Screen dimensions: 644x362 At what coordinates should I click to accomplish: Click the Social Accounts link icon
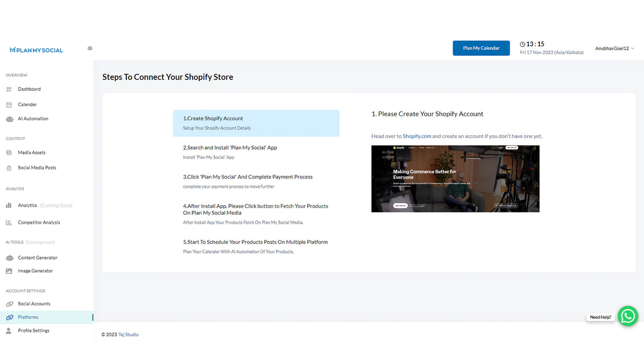coord(9,304)
